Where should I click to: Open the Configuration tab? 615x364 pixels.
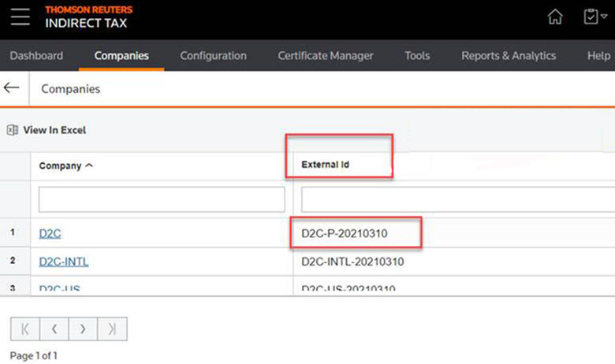coord(213,56)
